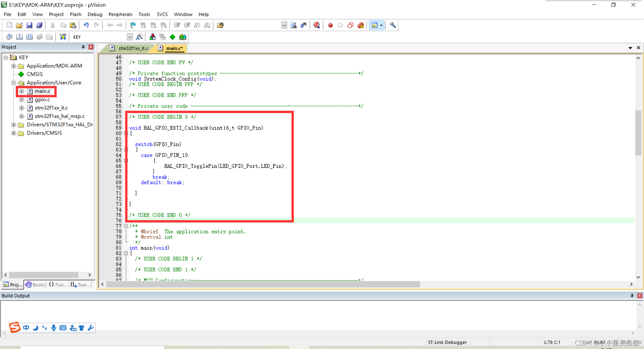Switch to the Functions panel tab

58,285
